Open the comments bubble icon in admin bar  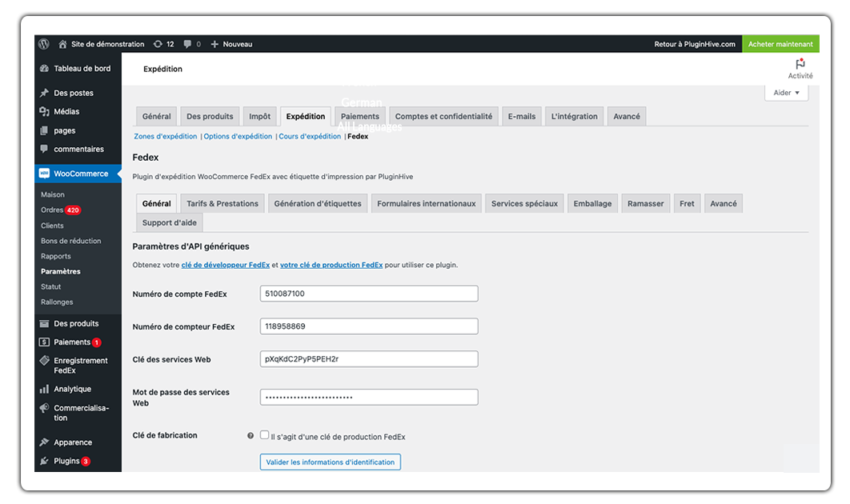187,44
